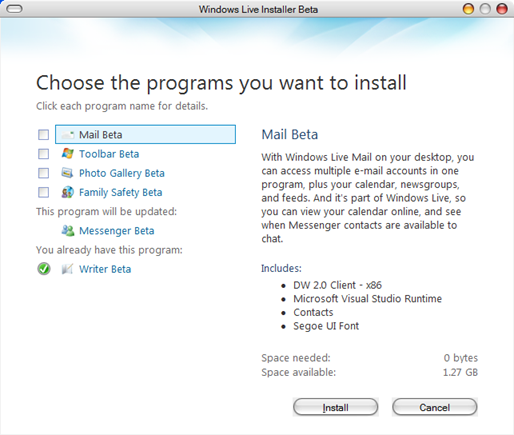Click the '1.27 GB' space available value
This screenshot has height=435, width=514.
point(460,372)
